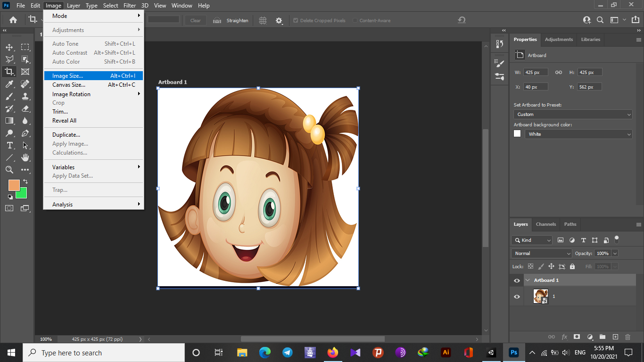Select the Spot Healing Brush tool
644x362 pixels.
coord(25,84)
